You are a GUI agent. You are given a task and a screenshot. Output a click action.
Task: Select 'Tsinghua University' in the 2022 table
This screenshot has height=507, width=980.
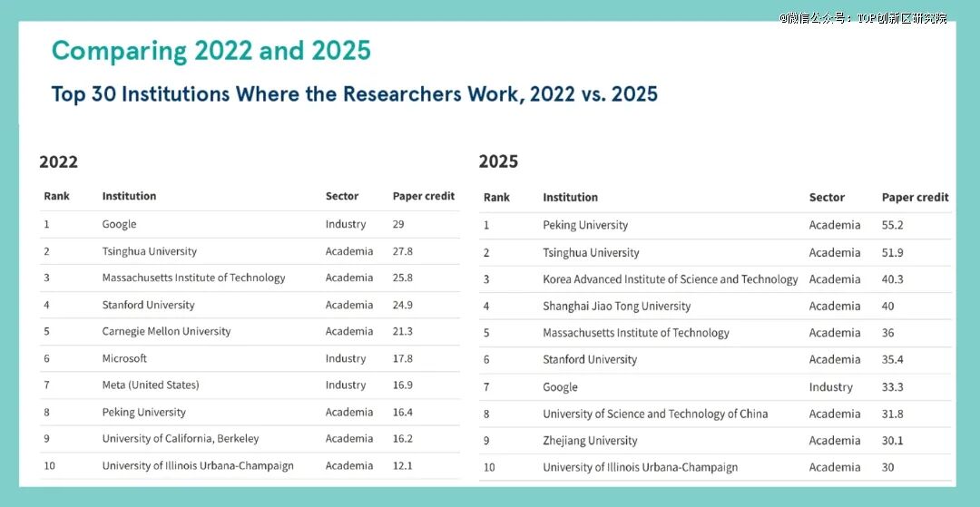[x=150, y=251]
